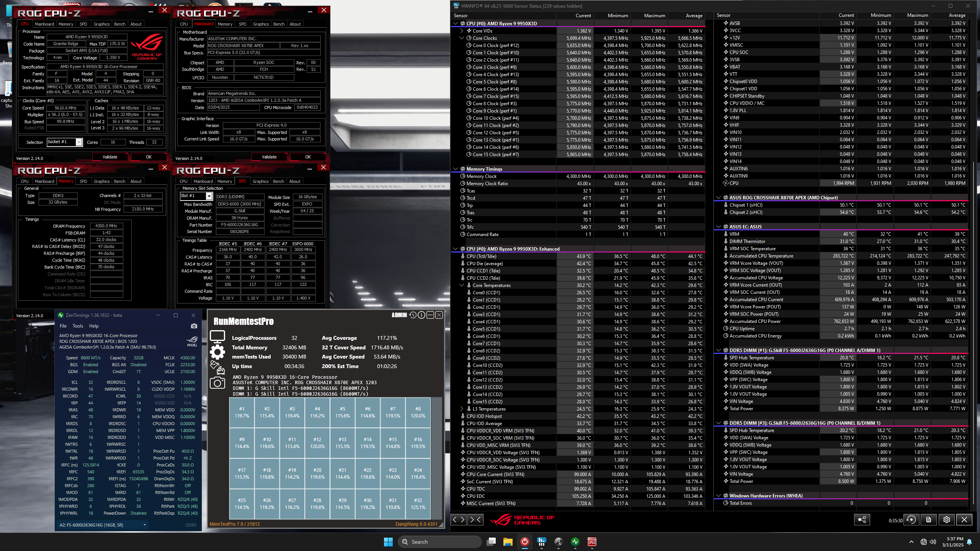Open RunMemtestPro gear settings icon
The width and height of the screenshot is (980, 551).
pyautogui.click(x=217, y=351)
